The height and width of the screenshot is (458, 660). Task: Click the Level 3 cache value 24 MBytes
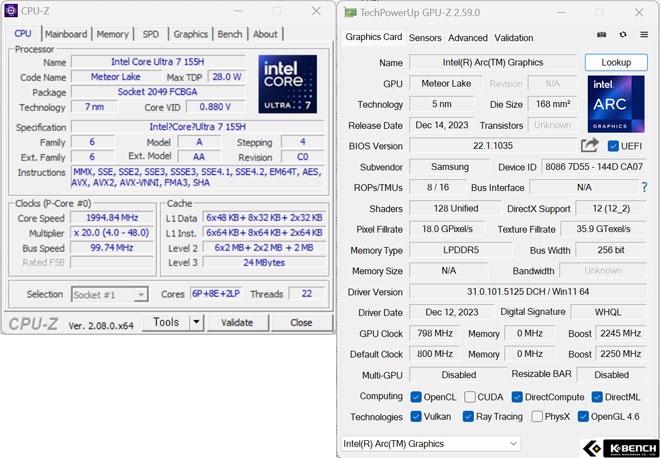(x=264, y=263)
